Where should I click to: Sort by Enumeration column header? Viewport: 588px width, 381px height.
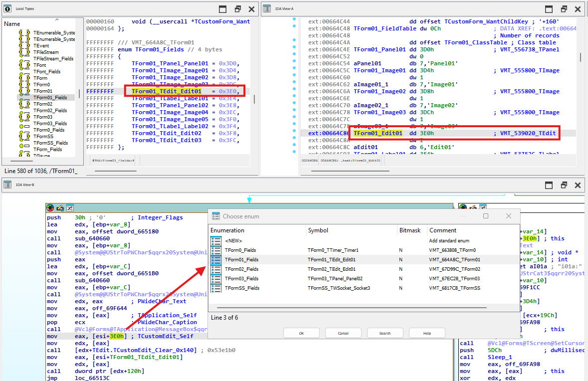(257, 230)
